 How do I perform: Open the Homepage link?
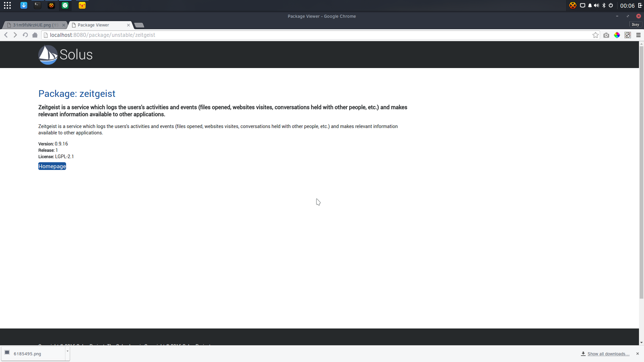[x=52, y=166]
